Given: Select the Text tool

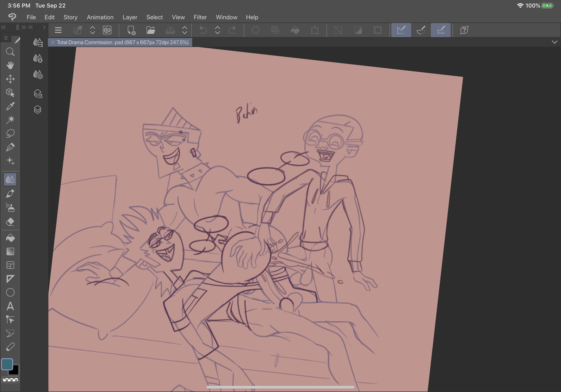Looking at the screenshot, I should pyautogui.click(x=10, y=306).
